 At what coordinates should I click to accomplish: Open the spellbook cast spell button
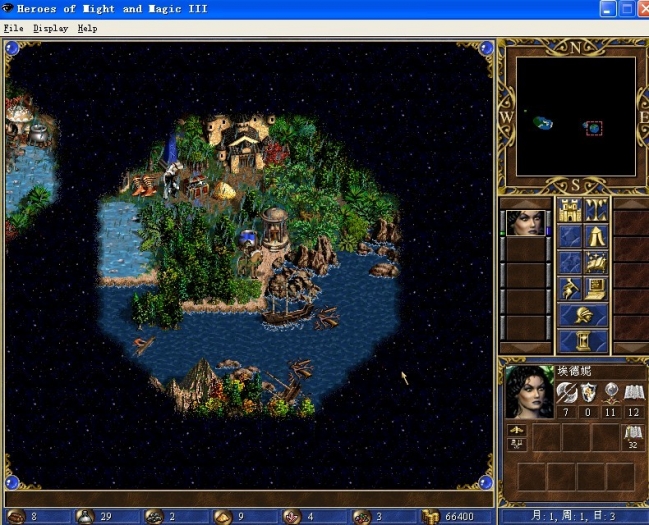597,263
